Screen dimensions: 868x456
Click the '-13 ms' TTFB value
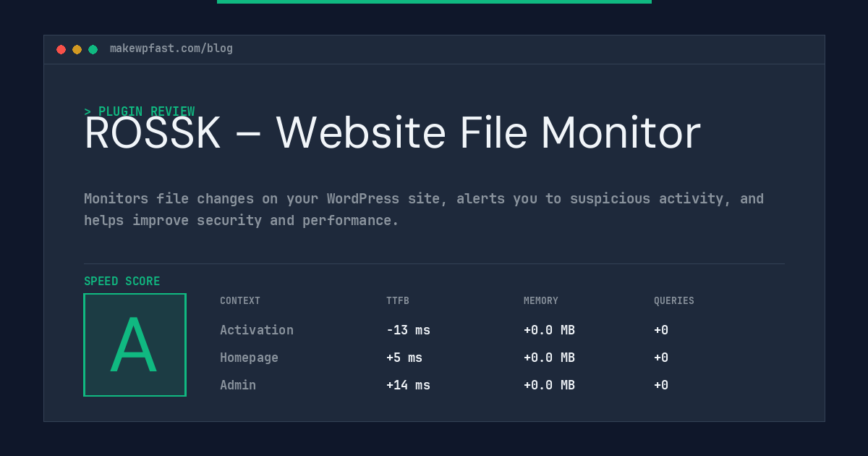pyautogui.click(x=408, y=330)
